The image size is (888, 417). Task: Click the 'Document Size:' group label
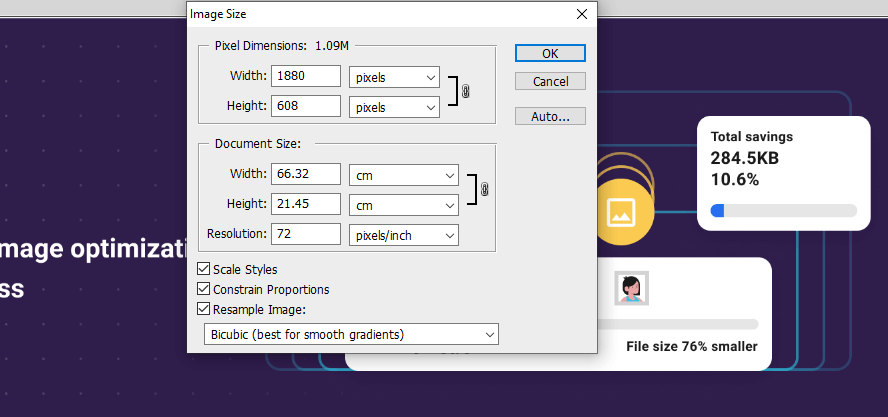(x=258, y=144)
